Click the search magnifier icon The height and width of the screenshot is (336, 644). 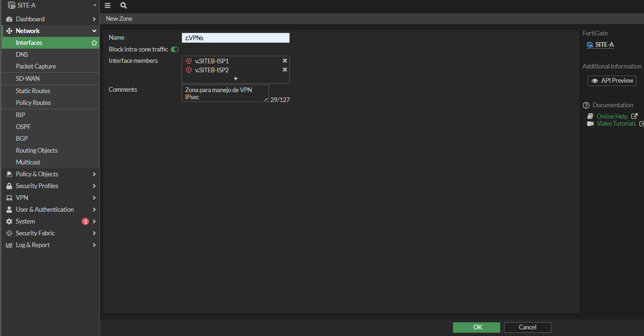click(123, 6)
